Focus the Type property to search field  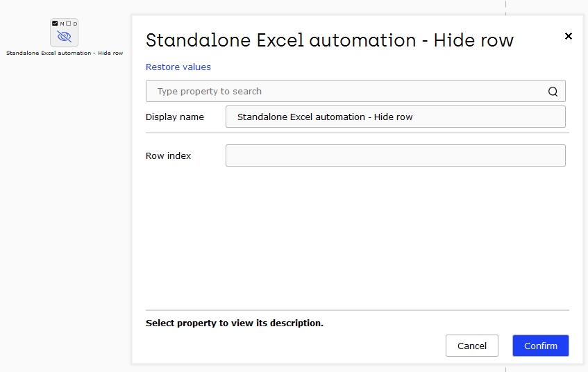click(355, 91)
